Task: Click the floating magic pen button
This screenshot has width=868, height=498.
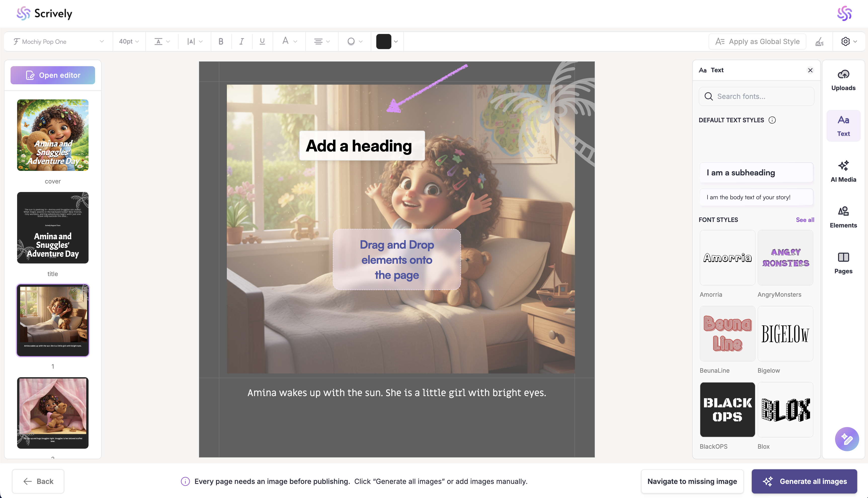Action: pyautogui.click(x=846, y=439)
